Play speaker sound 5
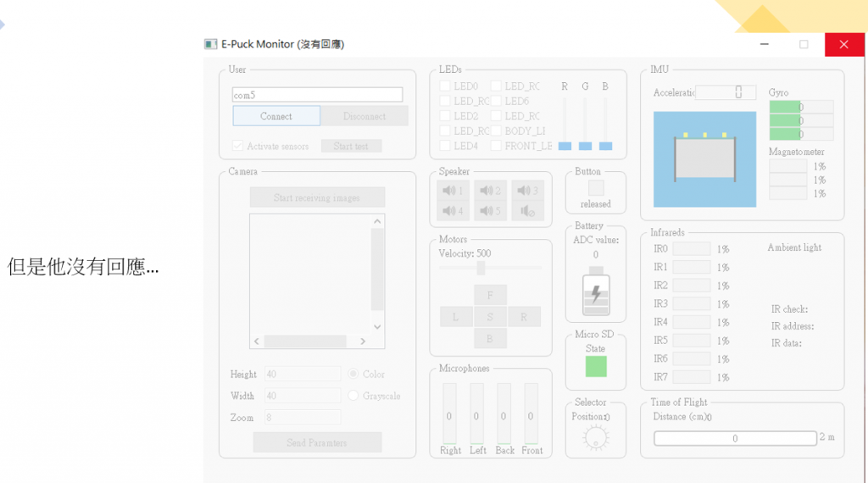Screen dimensions: 868x483 coord(490,211)
